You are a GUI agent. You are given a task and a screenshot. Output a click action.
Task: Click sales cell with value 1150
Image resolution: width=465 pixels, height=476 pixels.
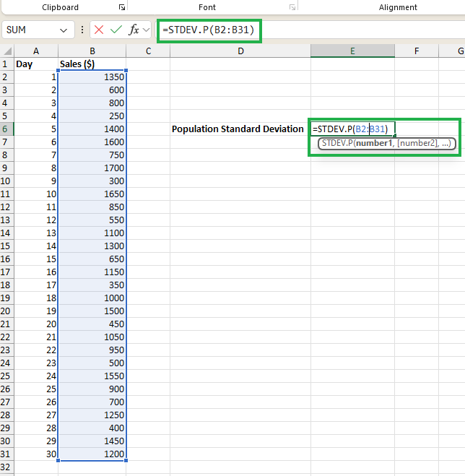pos(92,272)
